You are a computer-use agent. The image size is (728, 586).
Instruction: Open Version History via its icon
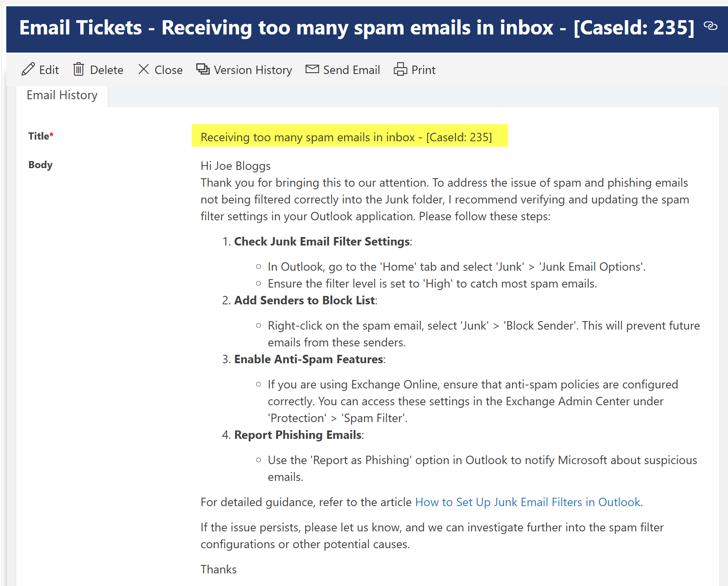tap(203, 69)
